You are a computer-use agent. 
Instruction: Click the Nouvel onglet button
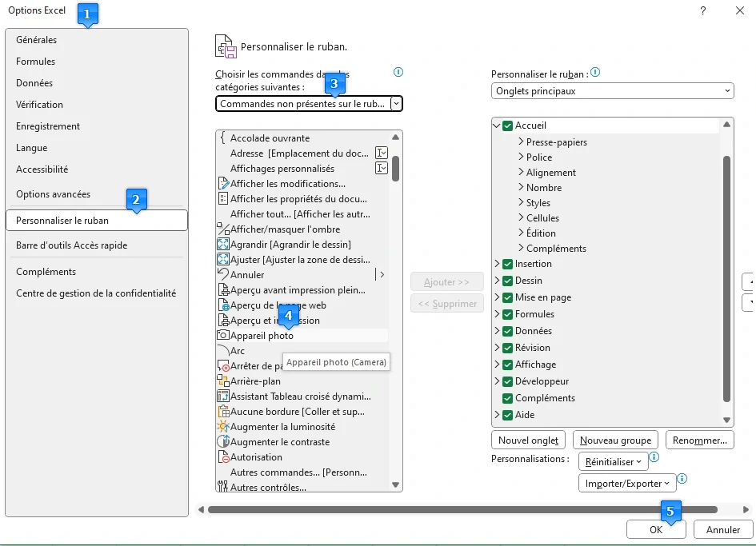pos(528,440)
